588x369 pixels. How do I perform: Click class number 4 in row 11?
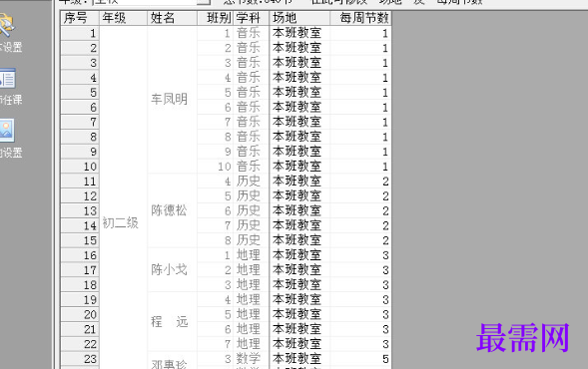coord(216,181)
